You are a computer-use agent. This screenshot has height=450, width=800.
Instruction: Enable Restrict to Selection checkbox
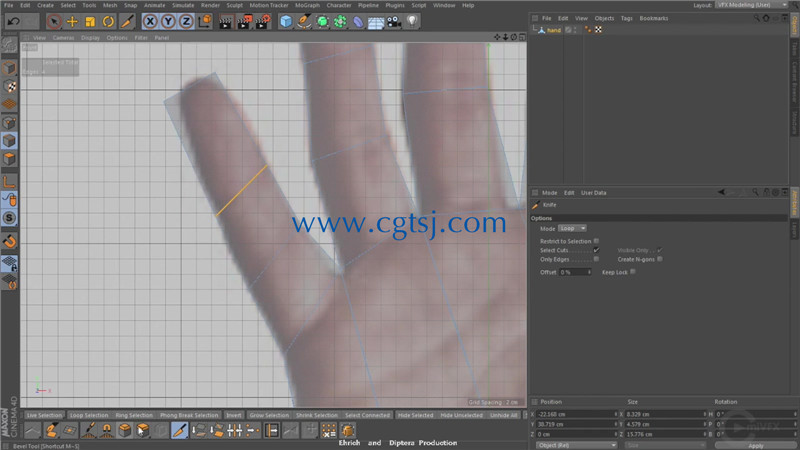coord(596,241)
